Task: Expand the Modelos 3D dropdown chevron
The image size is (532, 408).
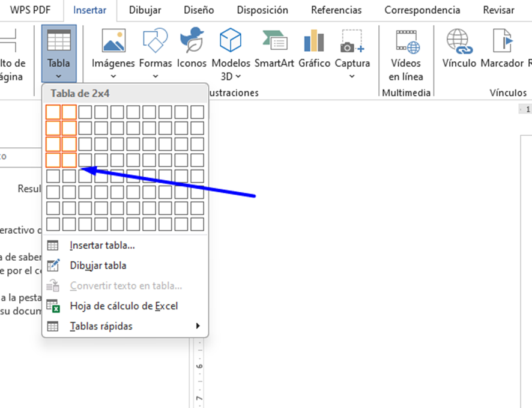Action: [238, 76]
